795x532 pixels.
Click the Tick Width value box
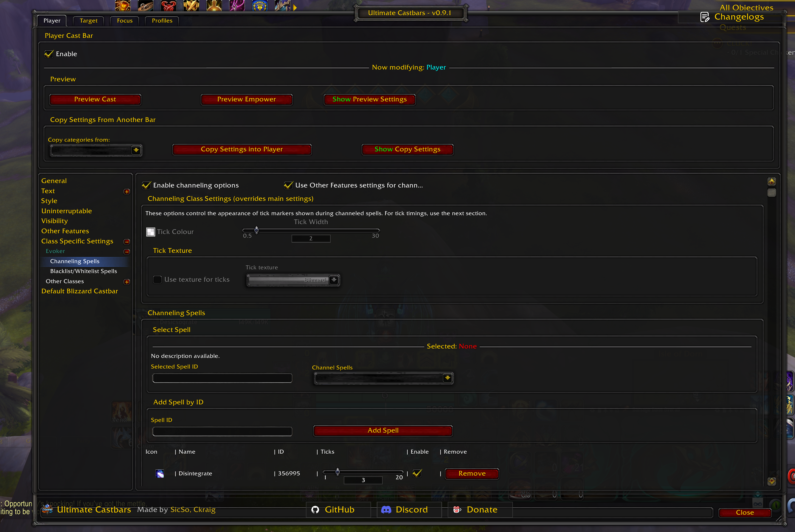(311, 238)
